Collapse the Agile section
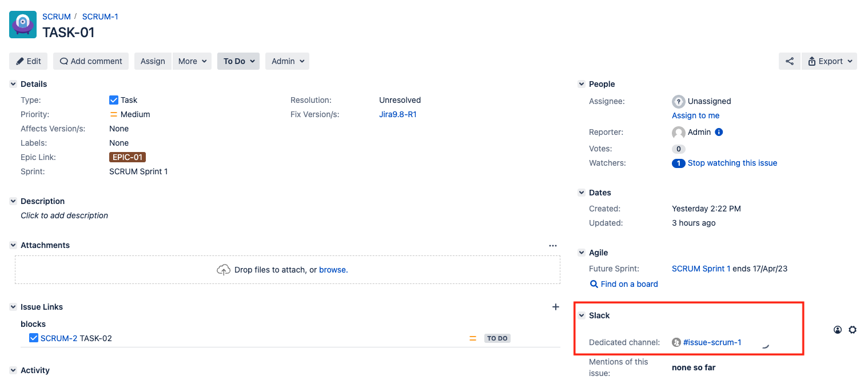This screenshot has width=868, height=388. pyautogui.click(x=582, y=253)
